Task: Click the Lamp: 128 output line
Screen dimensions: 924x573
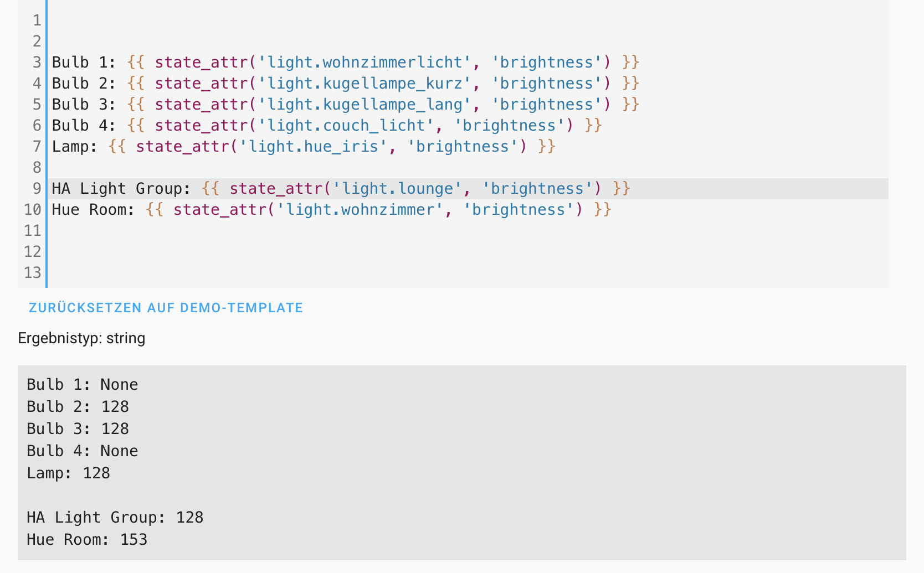Action: [x=68, y=473]
